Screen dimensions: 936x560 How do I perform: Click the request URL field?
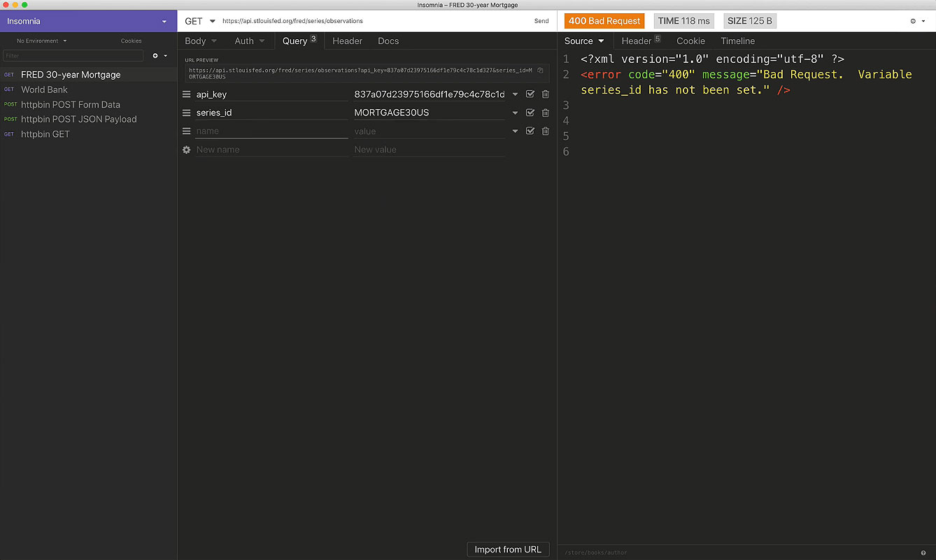pyautogui.click(x=374, y=21)
